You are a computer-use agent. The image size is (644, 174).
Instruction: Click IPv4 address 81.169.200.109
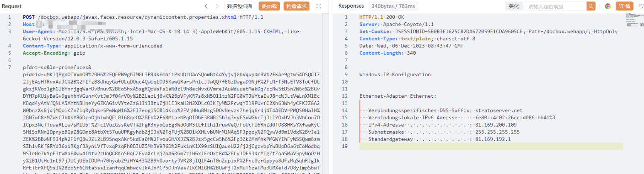(x=496, y=125)
